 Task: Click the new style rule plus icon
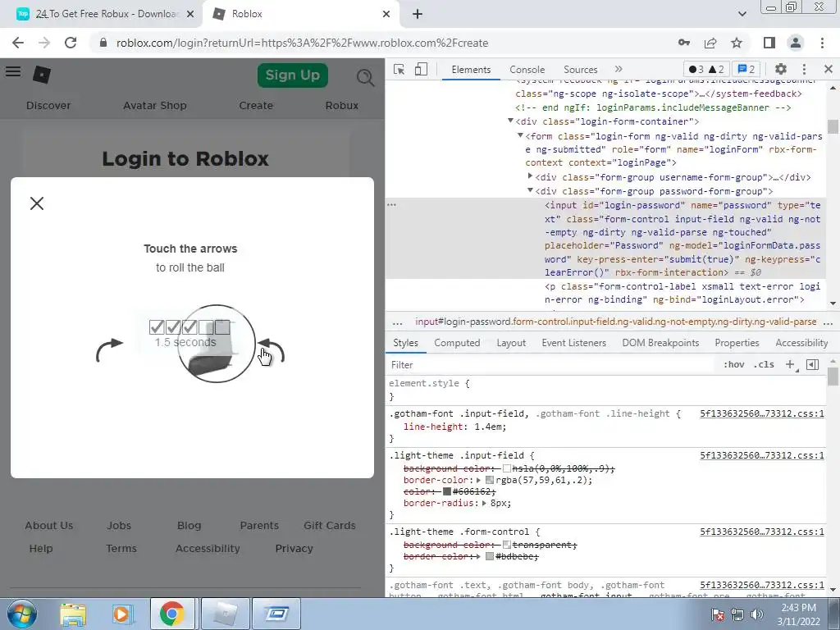click(790, 365)
